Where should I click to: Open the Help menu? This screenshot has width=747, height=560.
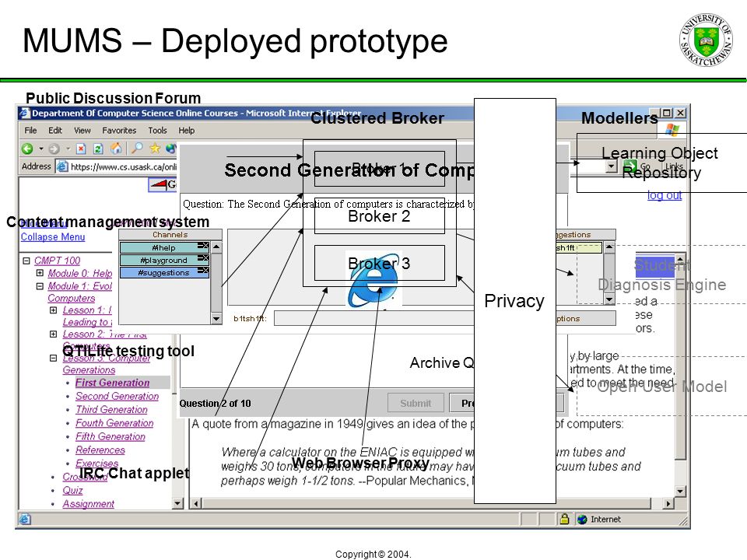coord(186,130)
